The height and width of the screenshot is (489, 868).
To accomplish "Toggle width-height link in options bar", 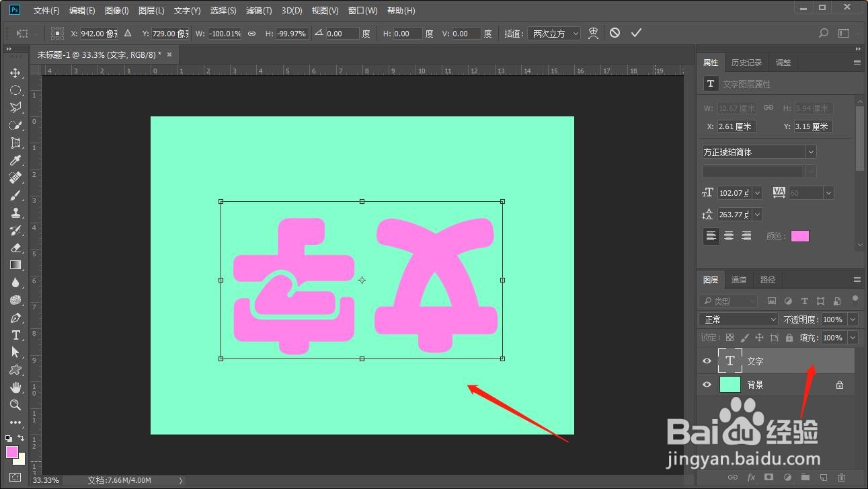I will coord(251,34).
